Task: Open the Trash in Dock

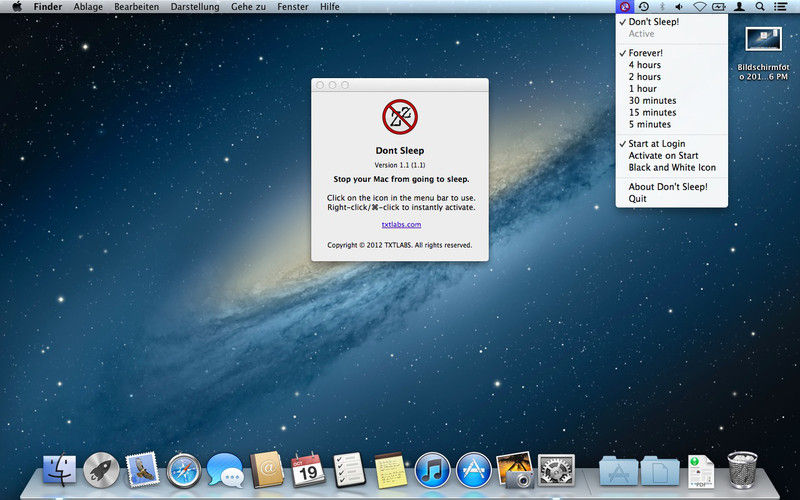Action: [742, 470]
